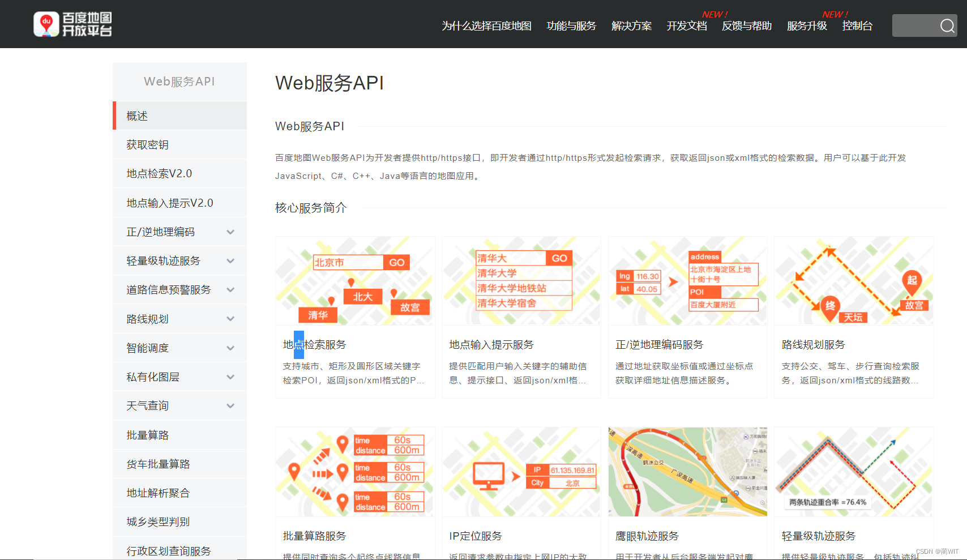This screenshot has height=560, width=967.
Task: Open the 开发文档 menu item
Action: tap(687, 26)
